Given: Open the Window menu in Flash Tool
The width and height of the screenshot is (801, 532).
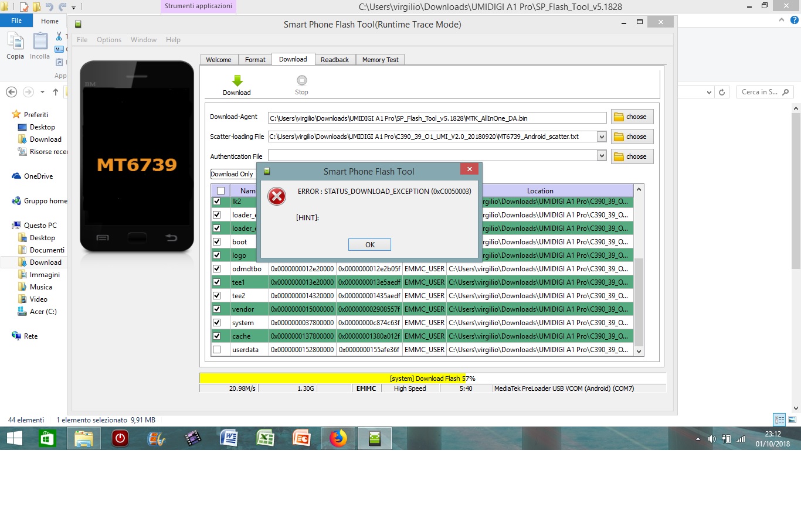Looking at the screenshot, I should click(x=144, y=40).
